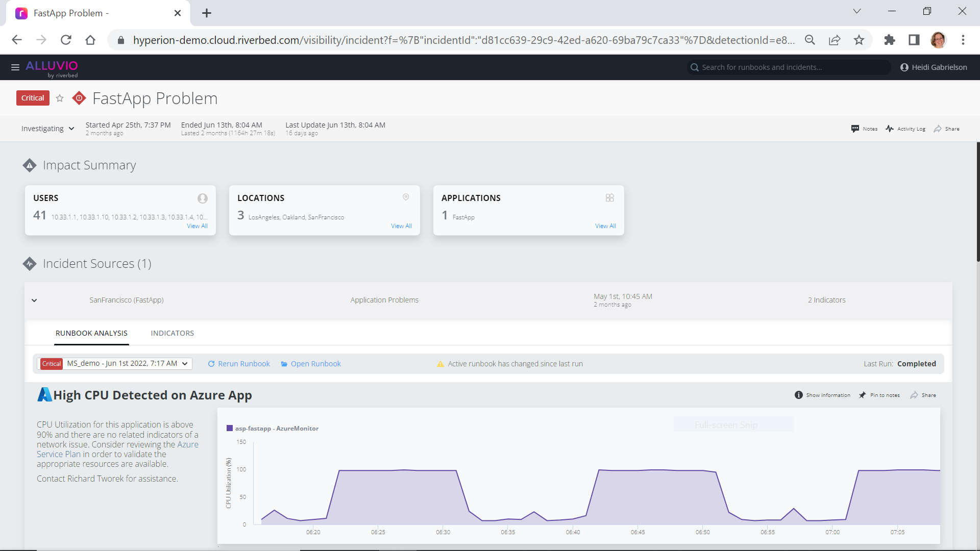Go back in browser history

[17, 40]
